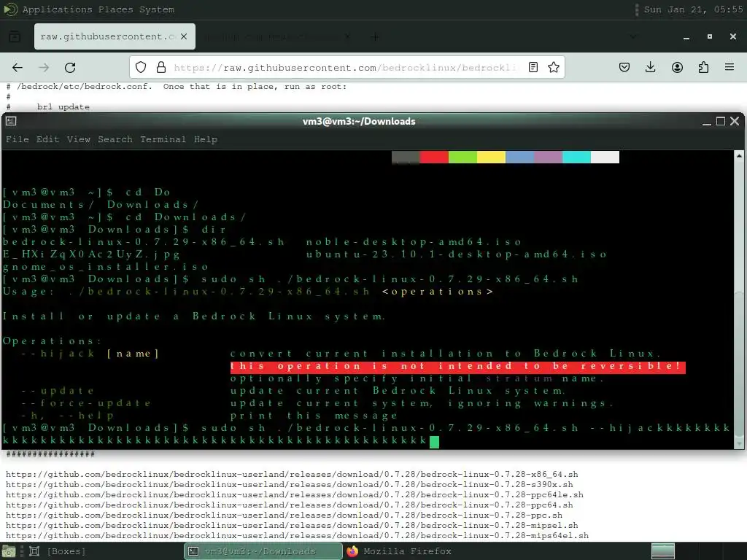This screenshot has width=747, height=560.
Task: Select the raw.githubusercontent.com tab
Action: coord(115,36)
